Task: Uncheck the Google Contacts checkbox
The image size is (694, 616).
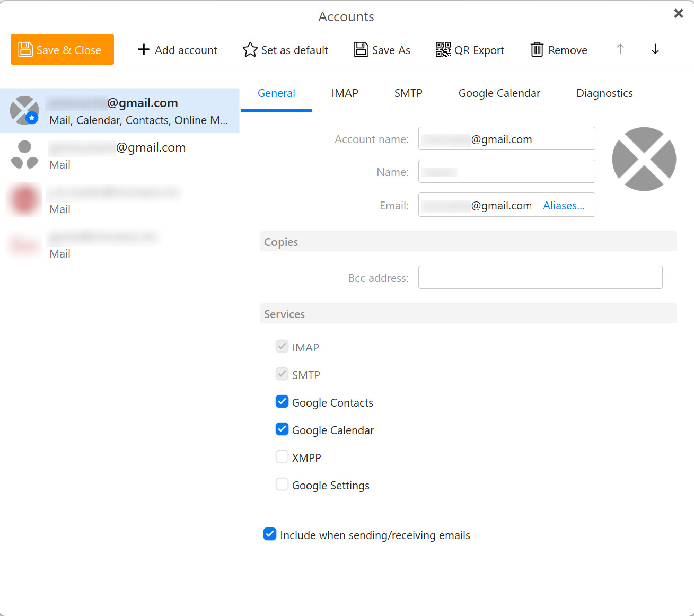Action: coord(282,402)
